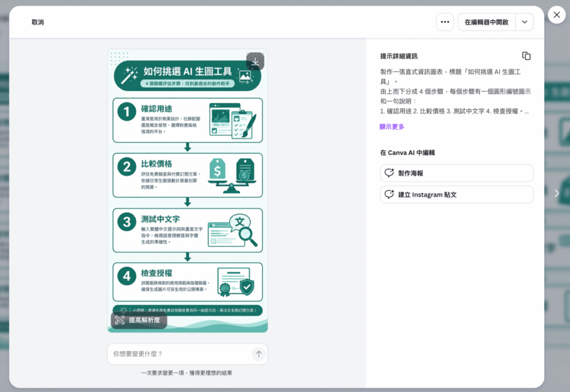Choose the 建立 Instagram 貼文 suggestion
570x392 pixels.
456,194
